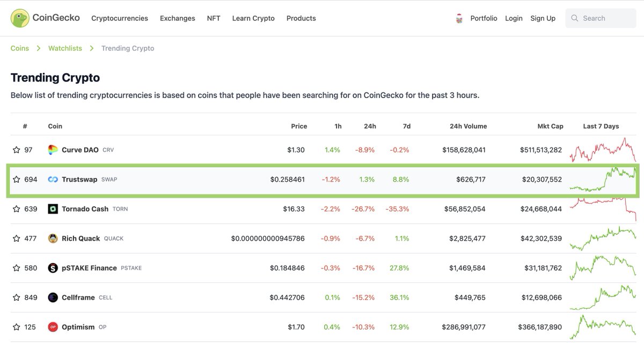644x343 pixels.
Task: Open the Trustswap coin page
Action: 79,180
